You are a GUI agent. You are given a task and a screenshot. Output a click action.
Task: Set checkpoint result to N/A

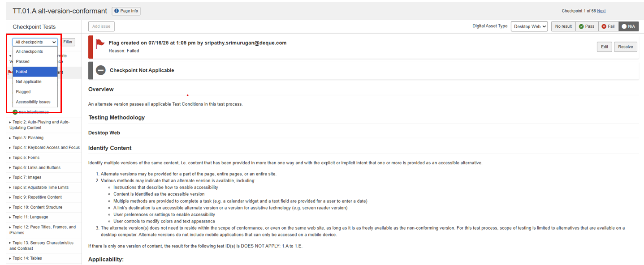click(x=628, y=26)
